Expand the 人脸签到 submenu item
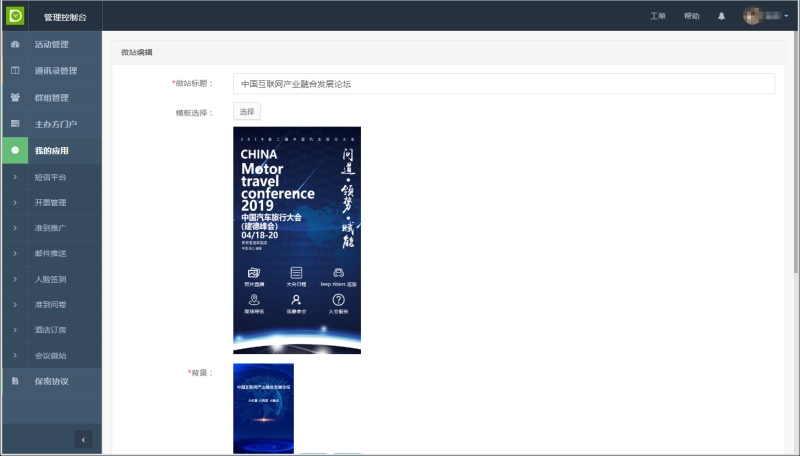800x456 pixels. pos(50,279)
